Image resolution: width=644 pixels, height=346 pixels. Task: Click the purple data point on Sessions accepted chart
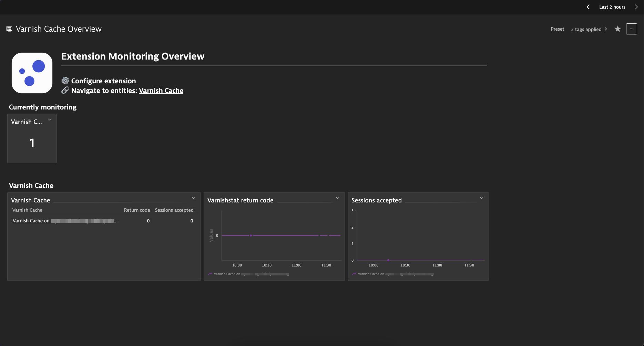(388, 260)
